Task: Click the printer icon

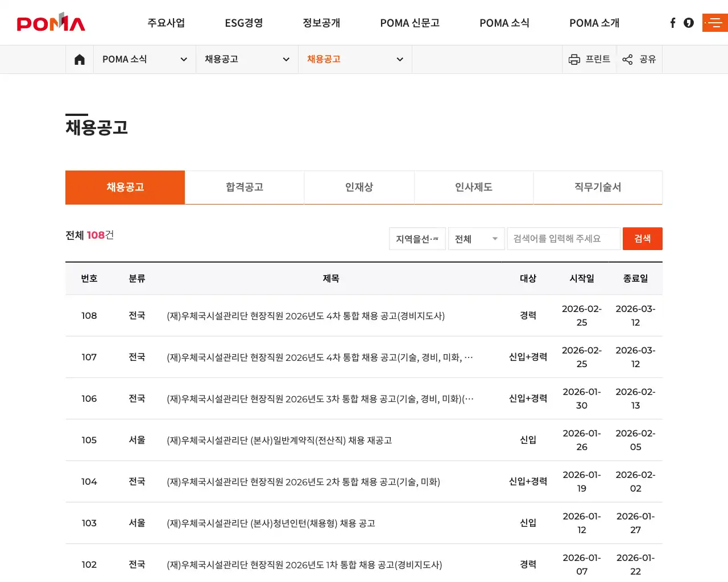Action: (x=574, y=59)
